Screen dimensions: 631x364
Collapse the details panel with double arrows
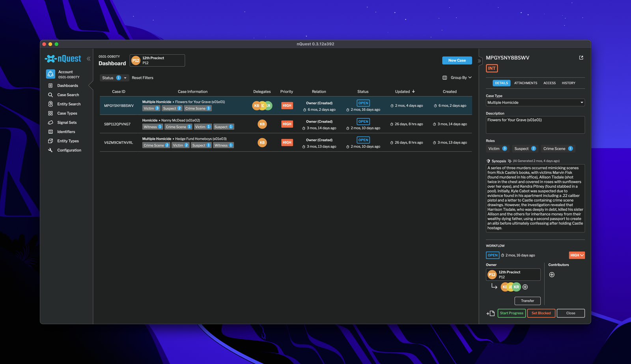(x=479, y=61)
